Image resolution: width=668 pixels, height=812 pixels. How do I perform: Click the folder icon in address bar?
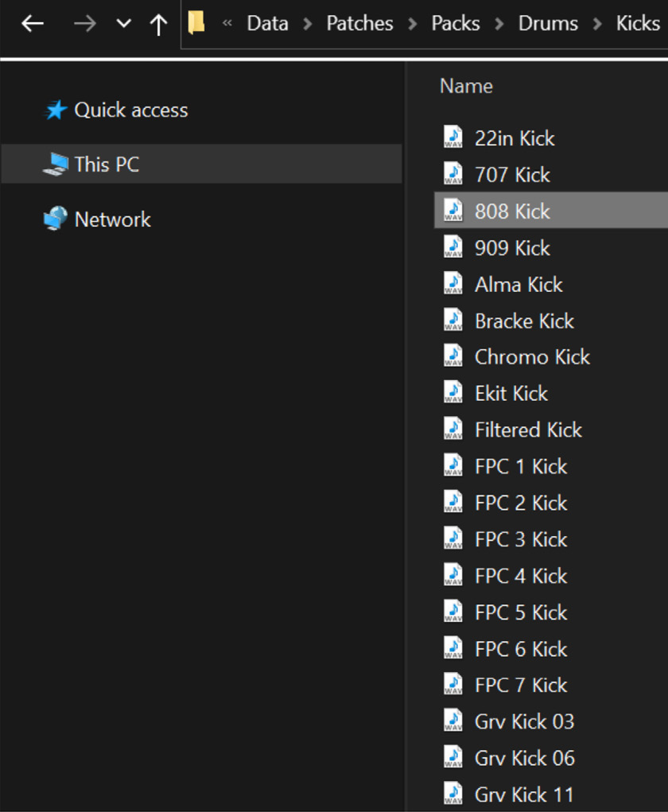tap(197, 23)
